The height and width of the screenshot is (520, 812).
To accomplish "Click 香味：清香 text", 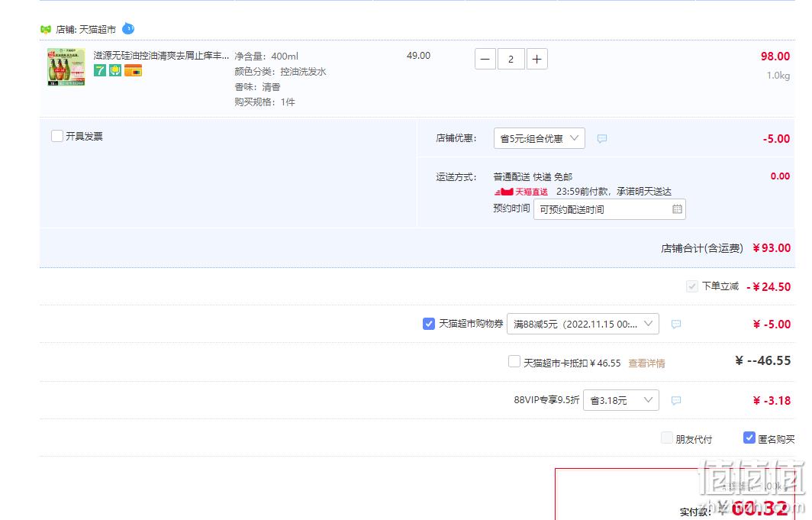I will (x=257, y=87).
